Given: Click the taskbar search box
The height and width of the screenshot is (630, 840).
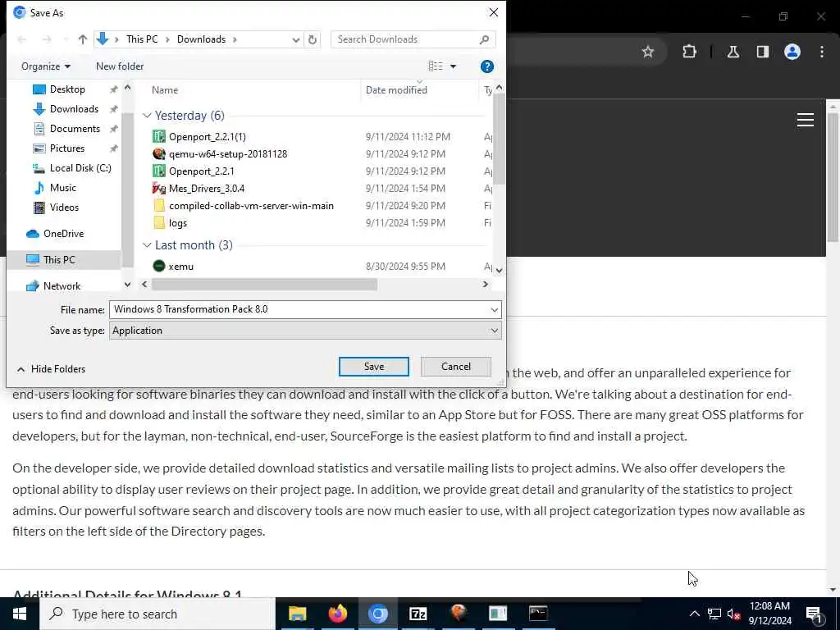Looking at the screenshot, I should pos(157,614).
